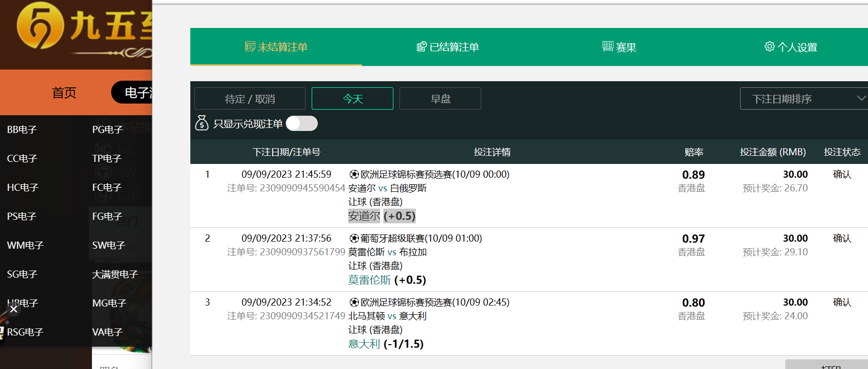Image resolution: width=868 pixels, height=369 pixels.
Task: Open the 下注日期排序 sort dropdown
Action: pyautogui.click(x=804, y=98)
